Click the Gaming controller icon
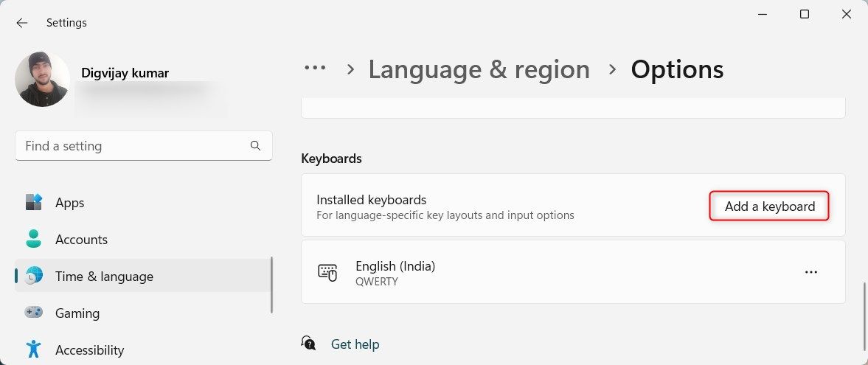This screenshot has width=868, height=365. click(34, 313)
